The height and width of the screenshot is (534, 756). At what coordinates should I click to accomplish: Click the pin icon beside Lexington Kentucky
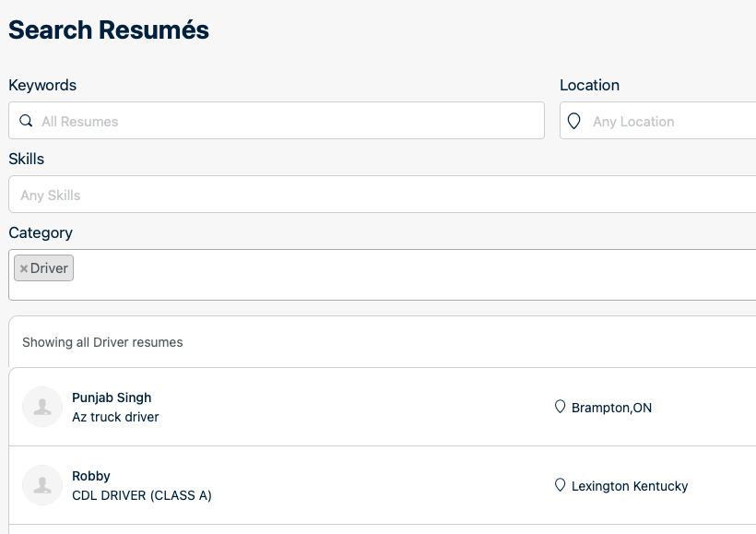coord(560,485)
